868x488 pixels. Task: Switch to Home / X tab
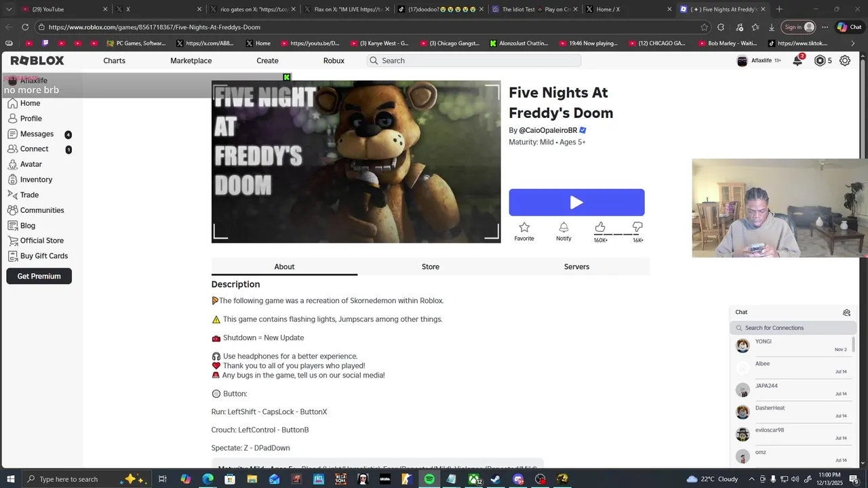(627, 9)
